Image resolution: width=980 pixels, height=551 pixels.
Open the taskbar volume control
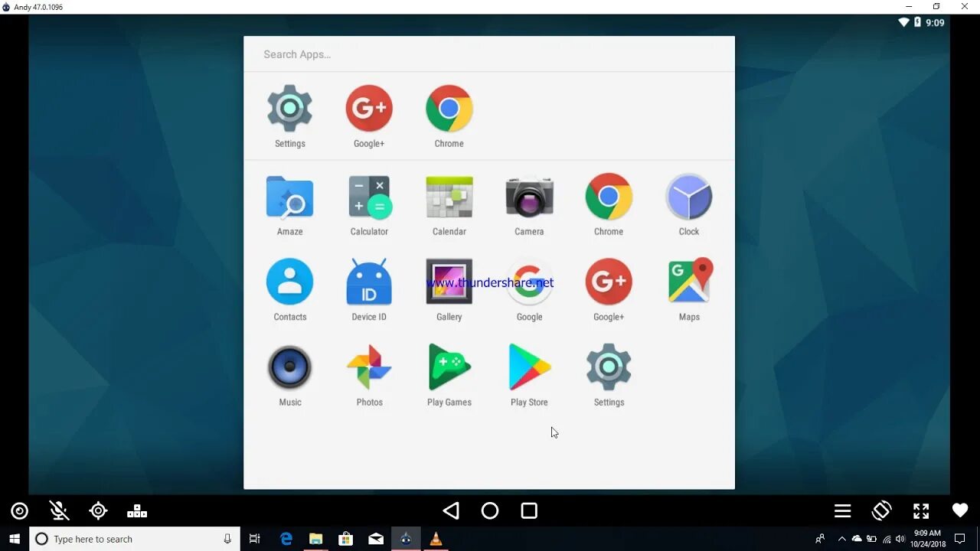tap(900, 539)
